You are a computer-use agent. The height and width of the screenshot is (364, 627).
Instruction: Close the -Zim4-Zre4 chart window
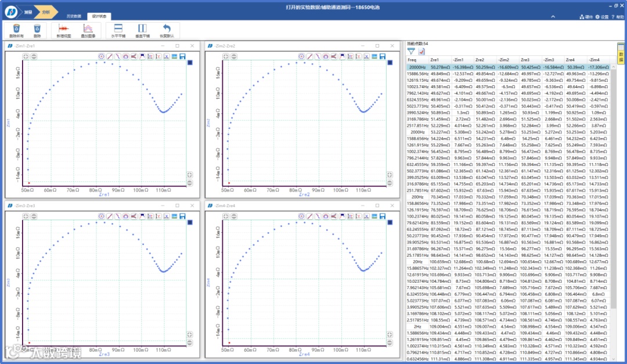coord(392,205)
